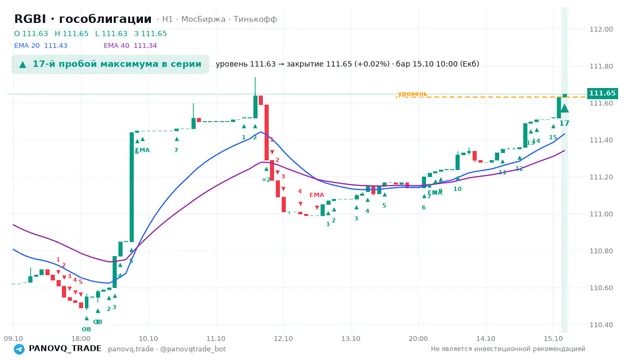Click the green '10' breakout marker
The height and width of the screenshot is (360, 640).
(457, 189)
